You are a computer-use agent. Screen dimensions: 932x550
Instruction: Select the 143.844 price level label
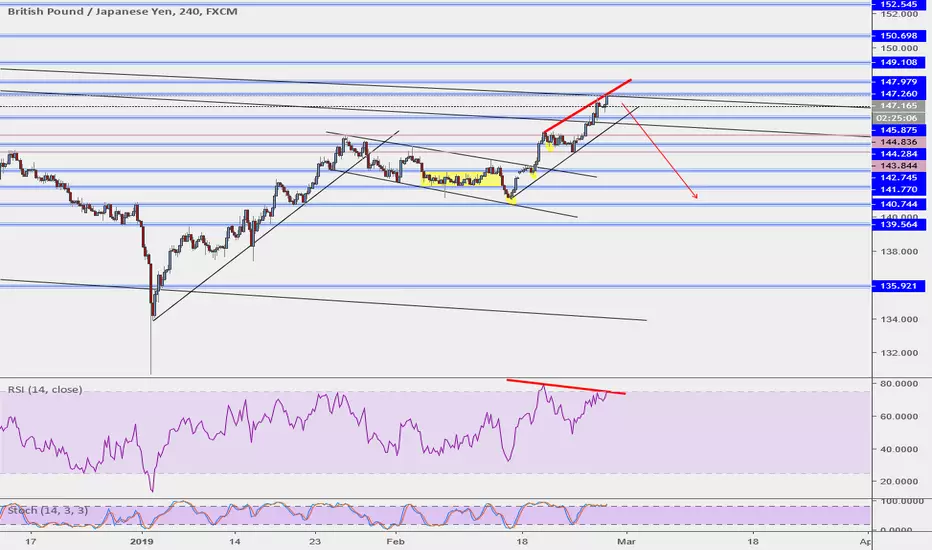point(898,166)
